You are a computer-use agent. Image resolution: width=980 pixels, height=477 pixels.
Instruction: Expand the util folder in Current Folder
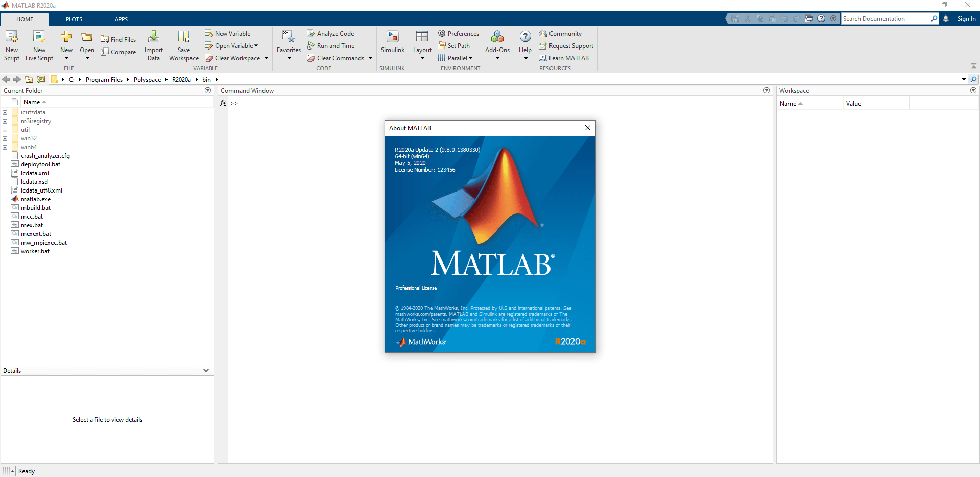pyautogui.click(x=5, y=130)
